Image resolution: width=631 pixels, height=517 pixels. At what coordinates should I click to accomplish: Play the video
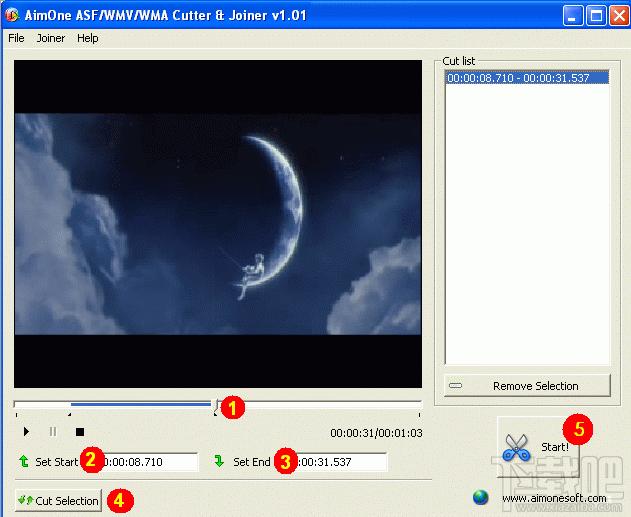[26, 432]
